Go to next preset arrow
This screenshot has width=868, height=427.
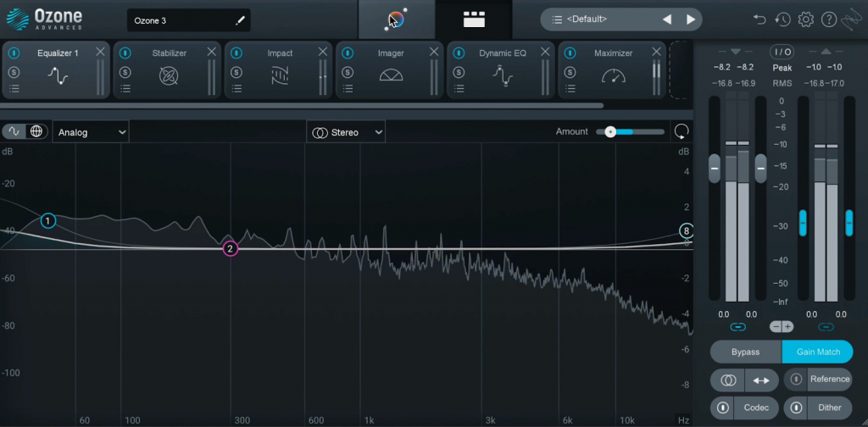pos(691,20)
